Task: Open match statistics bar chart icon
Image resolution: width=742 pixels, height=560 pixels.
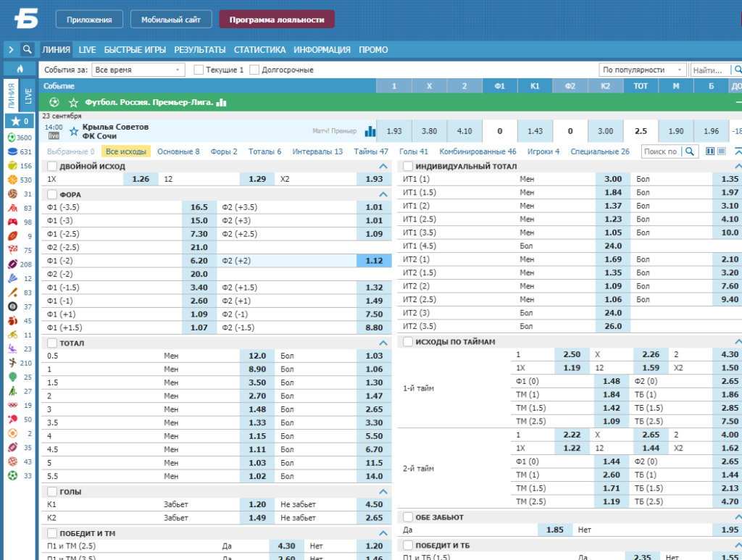Action: 370,131
